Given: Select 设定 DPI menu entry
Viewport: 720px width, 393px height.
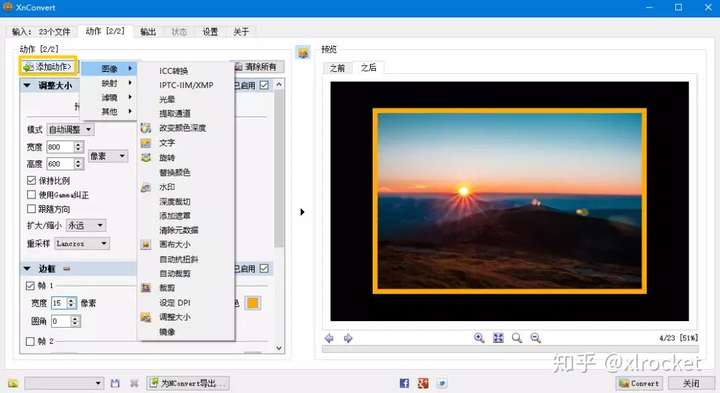Looking at the screenshot, I should [x=174, y=303].
